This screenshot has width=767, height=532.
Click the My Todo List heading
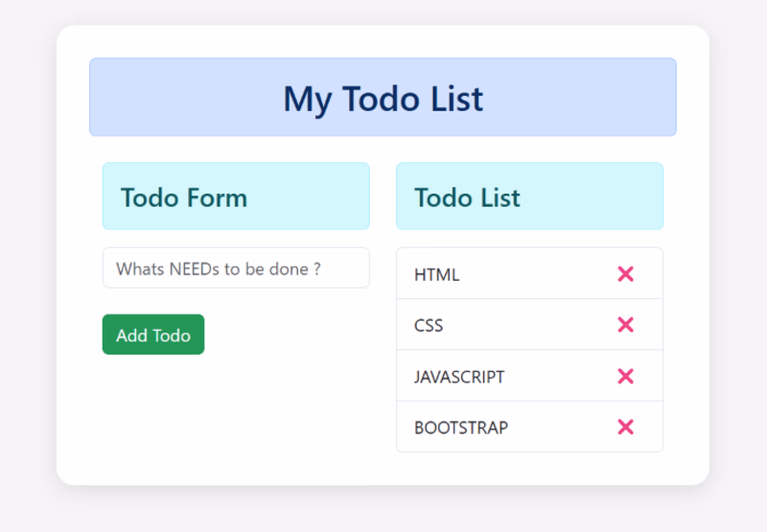(383, 99)
